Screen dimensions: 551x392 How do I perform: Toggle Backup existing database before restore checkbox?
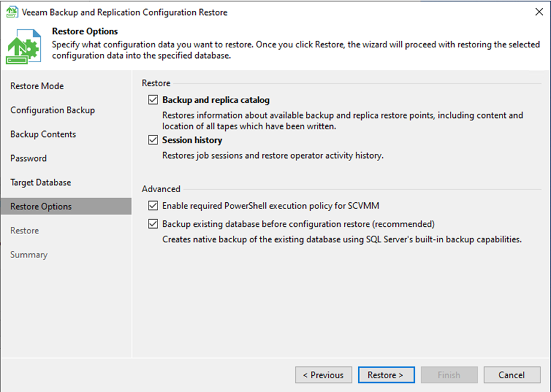(x=153, y=224)
